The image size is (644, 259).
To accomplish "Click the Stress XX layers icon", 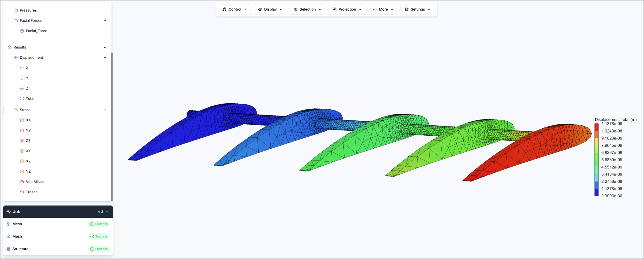I will pyautogui.click(x=22, y=120).
